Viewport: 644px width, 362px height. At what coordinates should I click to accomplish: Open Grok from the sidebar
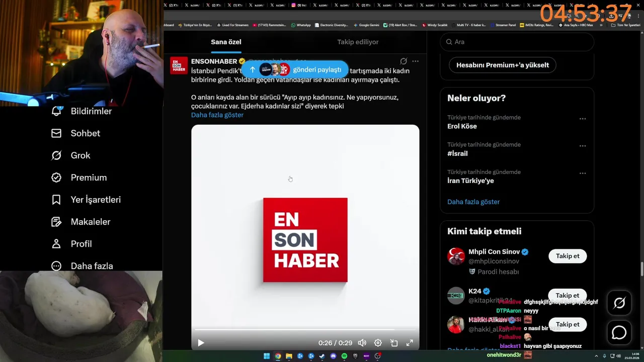pos(70,155)
